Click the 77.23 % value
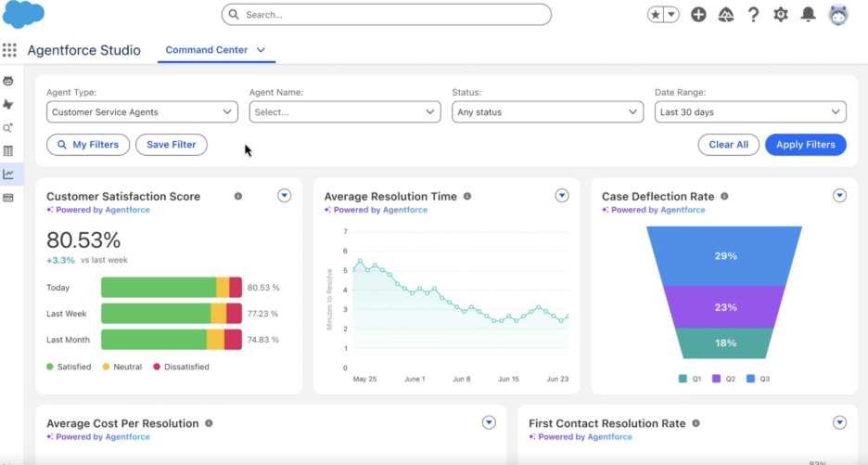 coord(262,314)
